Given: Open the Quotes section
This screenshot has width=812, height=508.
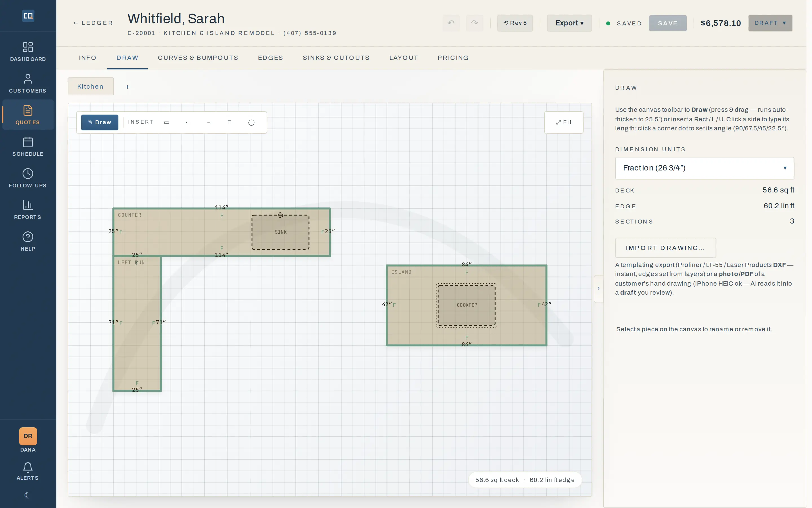Looking at the screenshot, I should click(28, 115).
